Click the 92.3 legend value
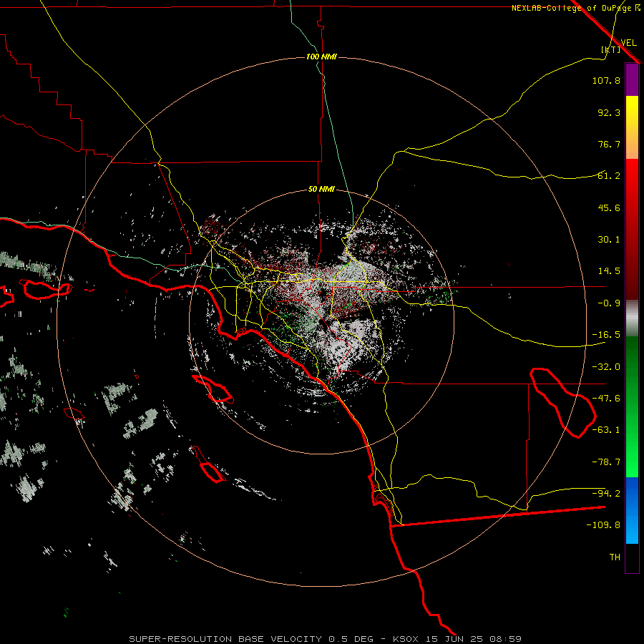The width and height of the screenshot is (644, 644). click(x=609, y=112)
